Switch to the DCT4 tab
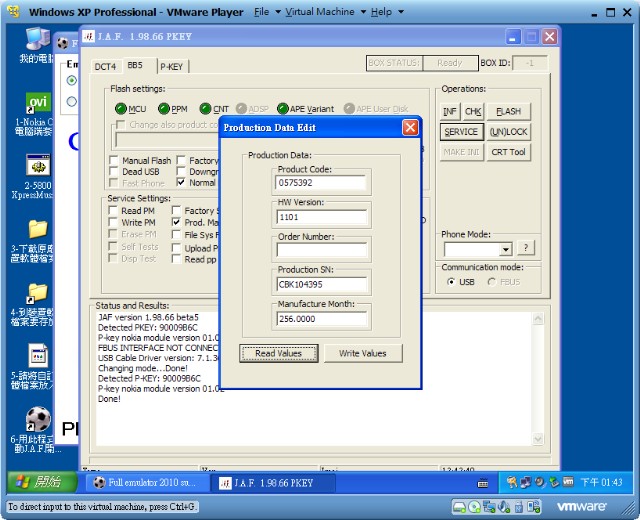The width and height of the screenshot is (640, 520). point(105,66)
